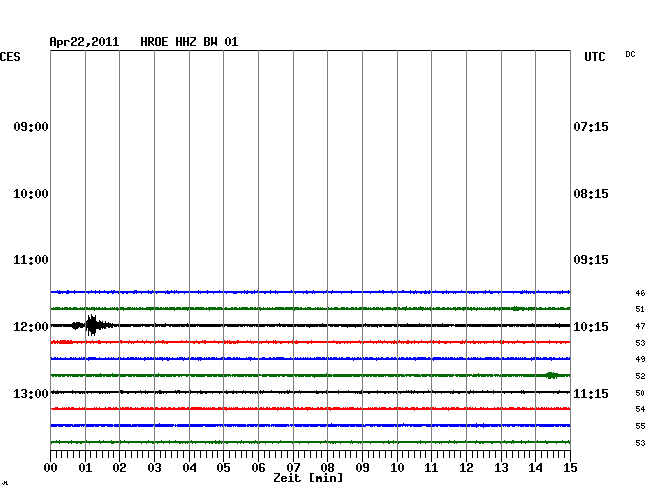Screen dimensions: 650x494
Task: Select the 09:15 UTC time label
Action: point(591,260)
